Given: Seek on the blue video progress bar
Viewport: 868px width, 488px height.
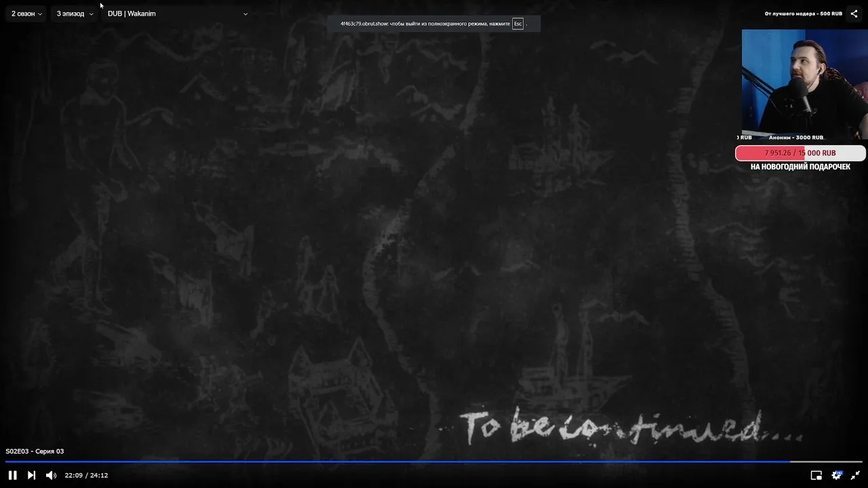Looking at the screenshot, I should click(433, 462).
